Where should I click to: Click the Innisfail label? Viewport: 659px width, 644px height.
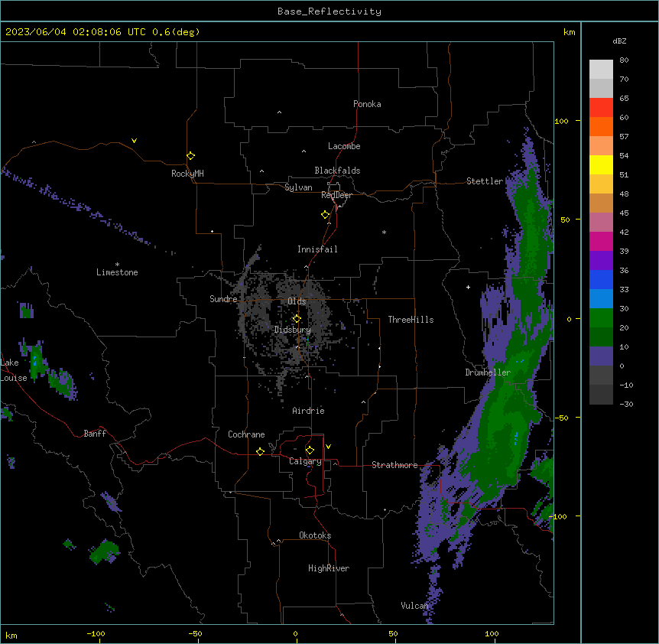pos(317,249)
